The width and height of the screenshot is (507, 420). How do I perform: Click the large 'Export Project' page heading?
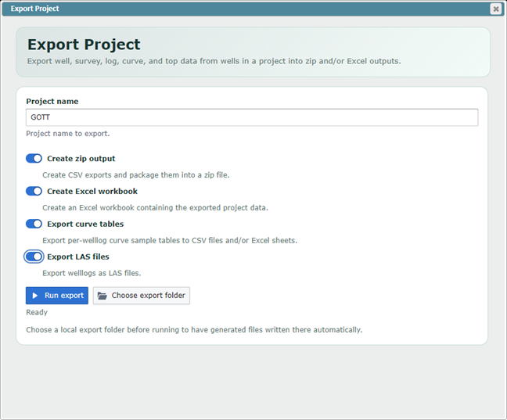tap(84, 45)
